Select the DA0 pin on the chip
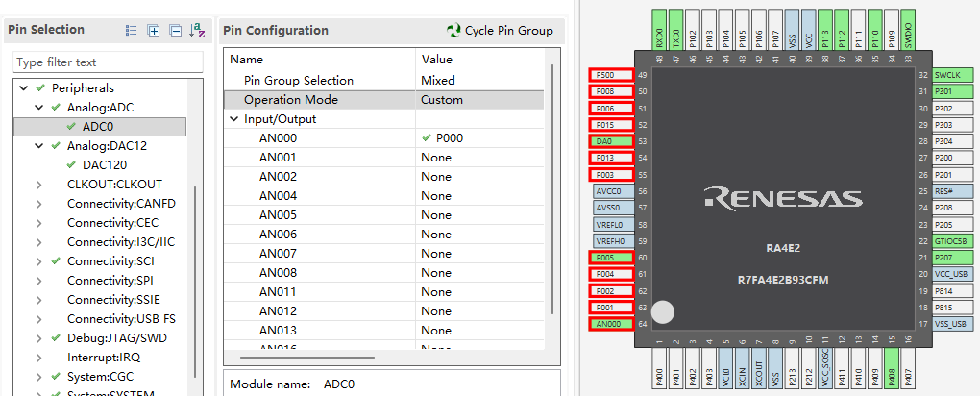This screenshot has width=980, height=396. (x=610, y=141)
